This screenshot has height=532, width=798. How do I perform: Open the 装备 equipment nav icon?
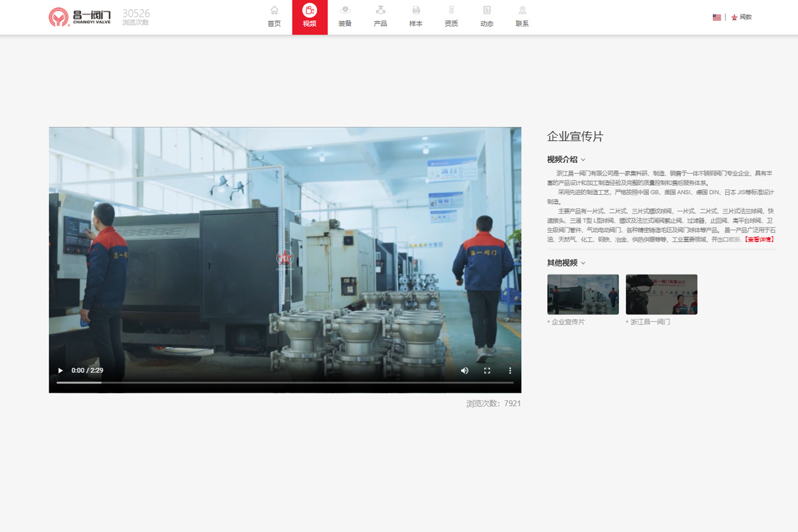[344, 11]
